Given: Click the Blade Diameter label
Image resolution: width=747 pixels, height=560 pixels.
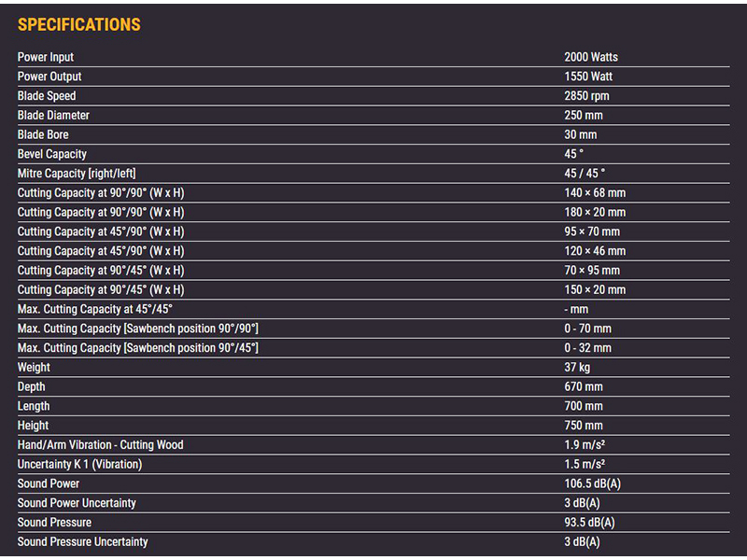Looking at the screenshot, I should [x=53, y=116].
